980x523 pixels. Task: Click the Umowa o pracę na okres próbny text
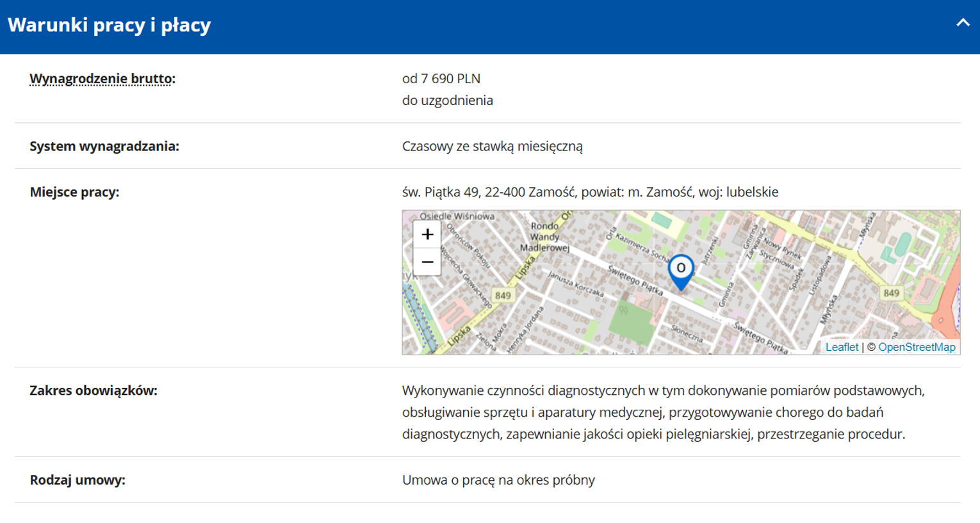[498, 480]
